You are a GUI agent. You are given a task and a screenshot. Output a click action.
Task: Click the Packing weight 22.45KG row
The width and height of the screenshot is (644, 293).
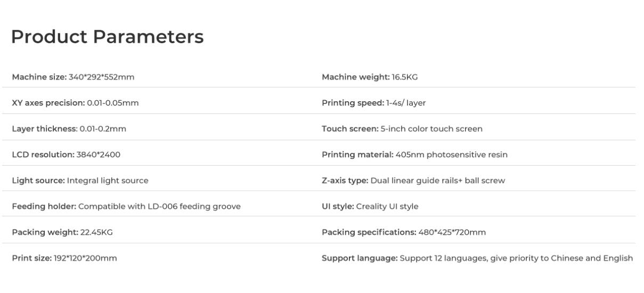pos(62,232)
